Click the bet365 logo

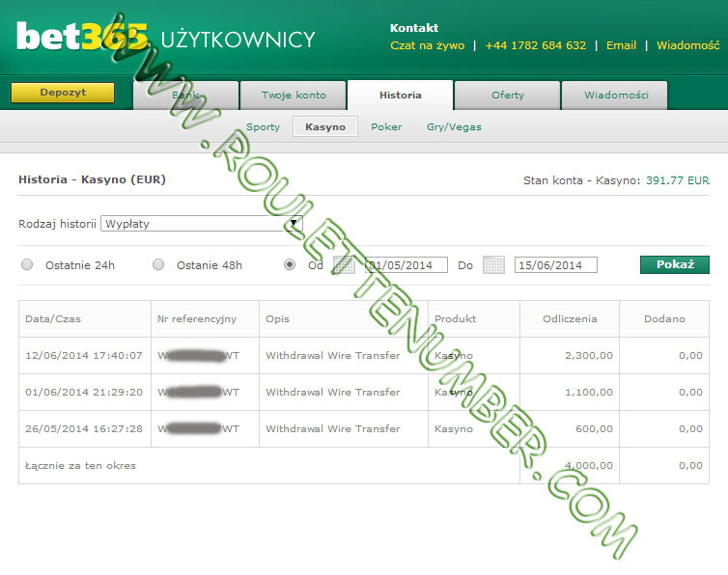[82, 37]
